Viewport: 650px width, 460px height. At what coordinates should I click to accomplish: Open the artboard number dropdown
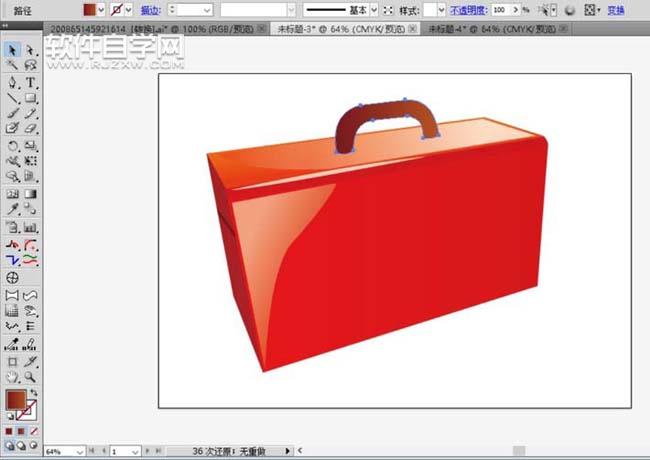tap(136, 452)
